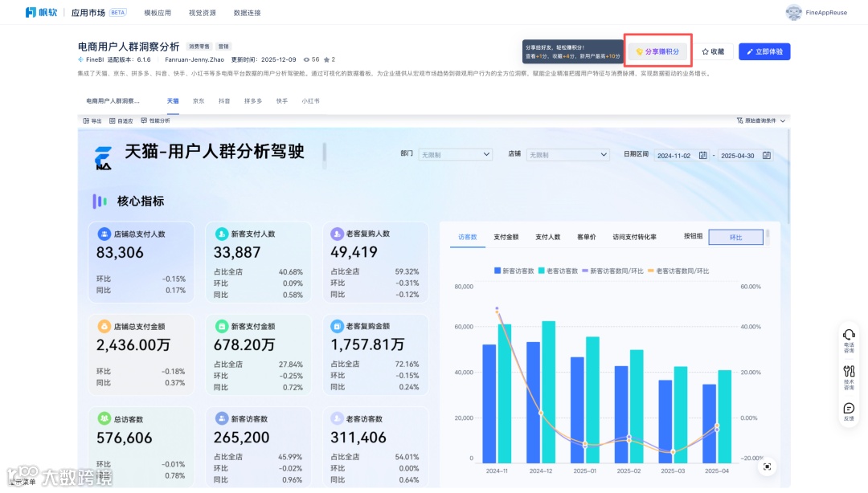
Task: Click the 新客支付金额 card icon
Action: 222,327
